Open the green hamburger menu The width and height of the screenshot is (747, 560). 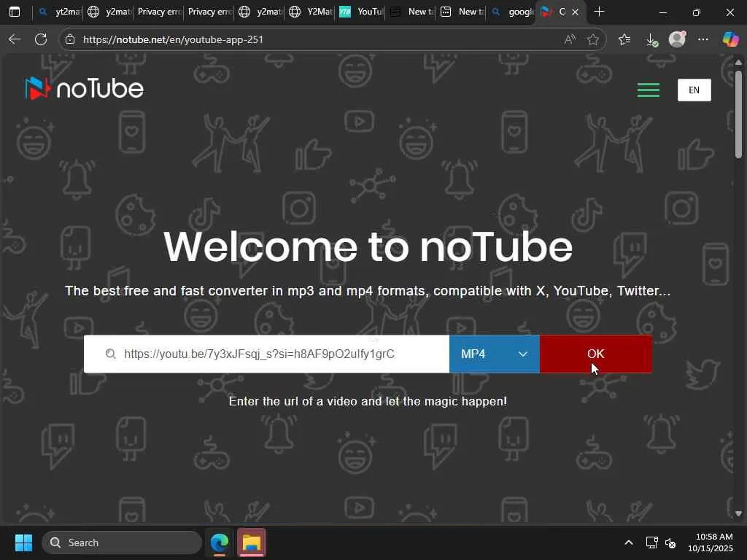(649, 90)
